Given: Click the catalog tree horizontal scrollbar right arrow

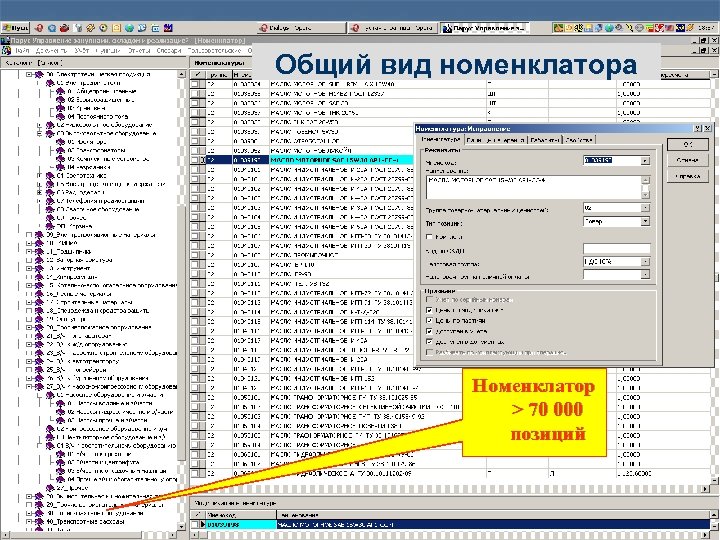Looking at the screenshot, I should pyautogui.click(x=173, y=535).
